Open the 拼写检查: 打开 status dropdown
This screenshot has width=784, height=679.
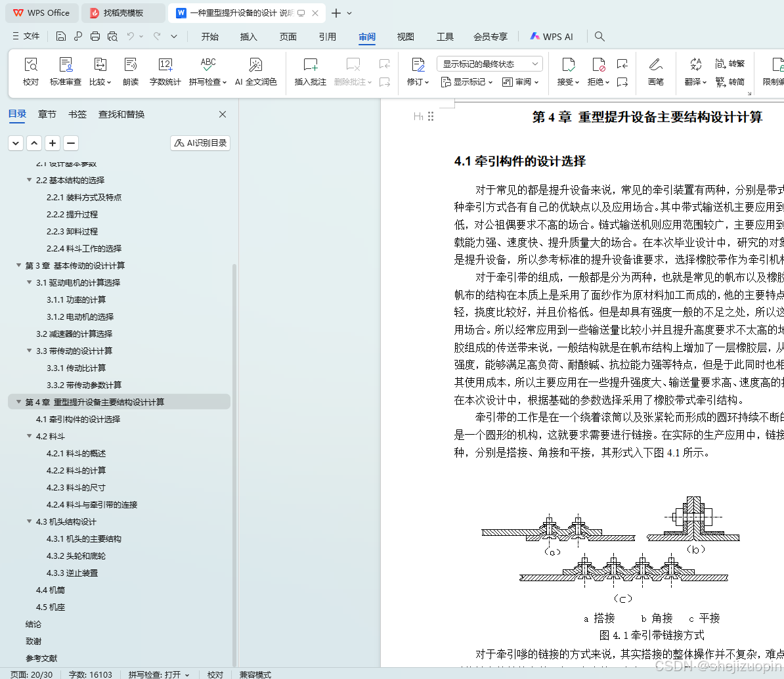(x=158, y=674)
